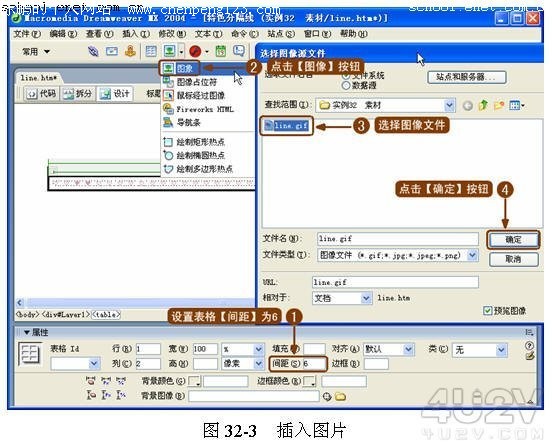Open the 插入 menu

point(136,34)
